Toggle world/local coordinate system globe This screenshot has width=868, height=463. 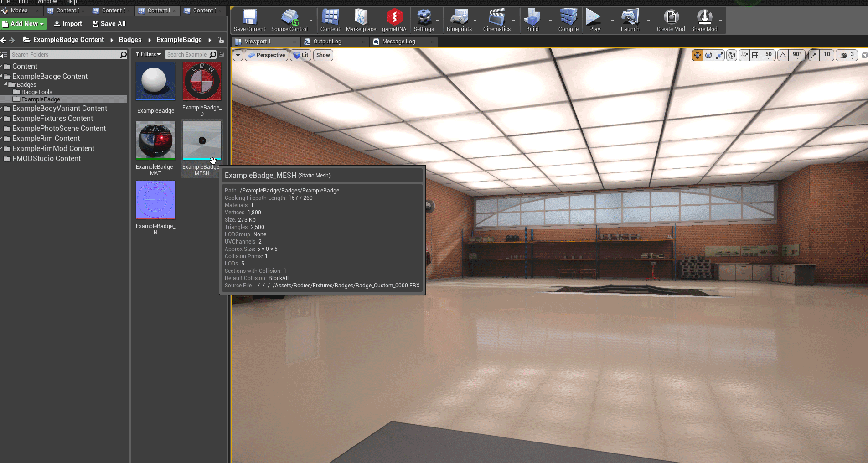pyautogui.click(x=732, y=55)
